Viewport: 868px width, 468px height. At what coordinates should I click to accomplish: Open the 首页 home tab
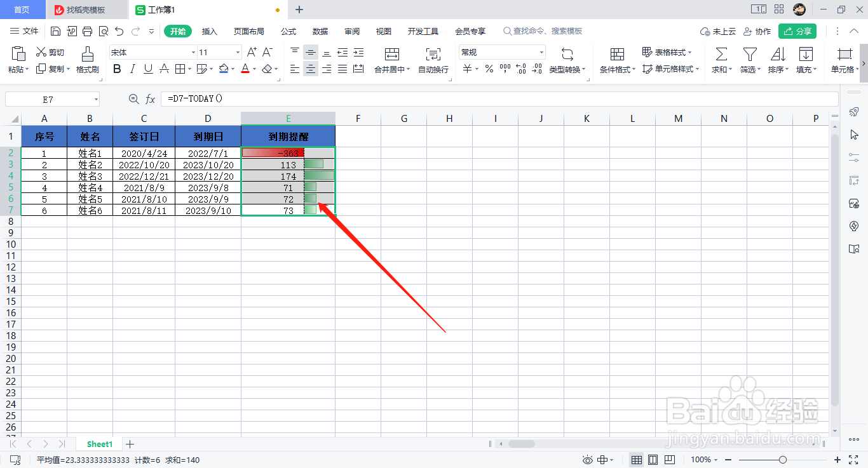22,10
